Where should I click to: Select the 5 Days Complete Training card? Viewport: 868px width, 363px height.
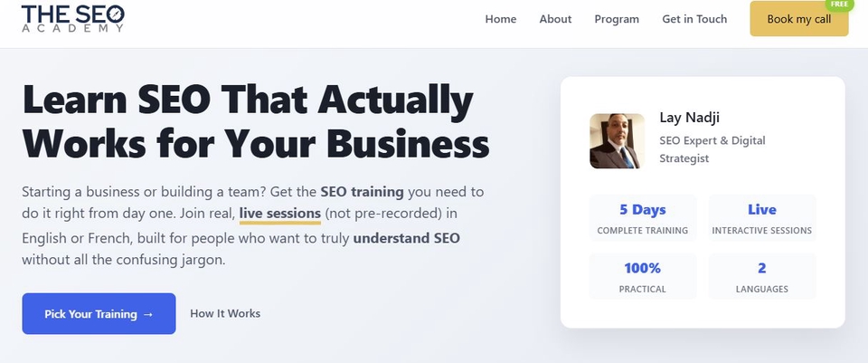[643, 219]
